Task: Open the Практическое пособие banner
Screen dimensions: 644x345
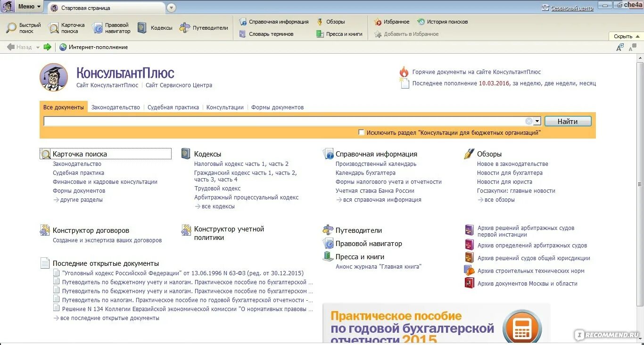Action: coord(436,323)
